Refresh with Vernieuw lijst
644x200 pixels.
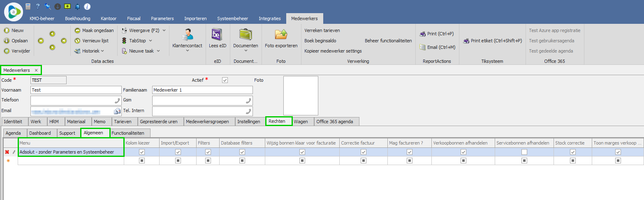coord(91,41)
